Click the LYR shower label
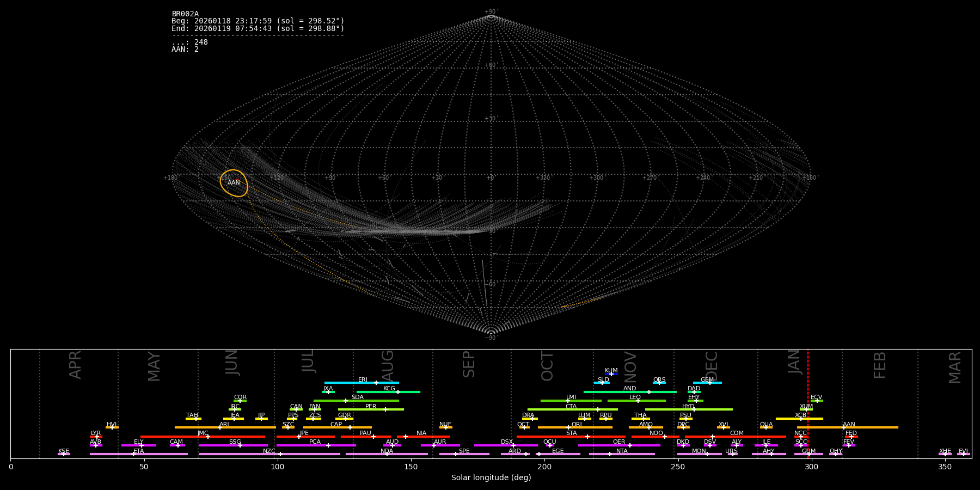 [96, 433]
